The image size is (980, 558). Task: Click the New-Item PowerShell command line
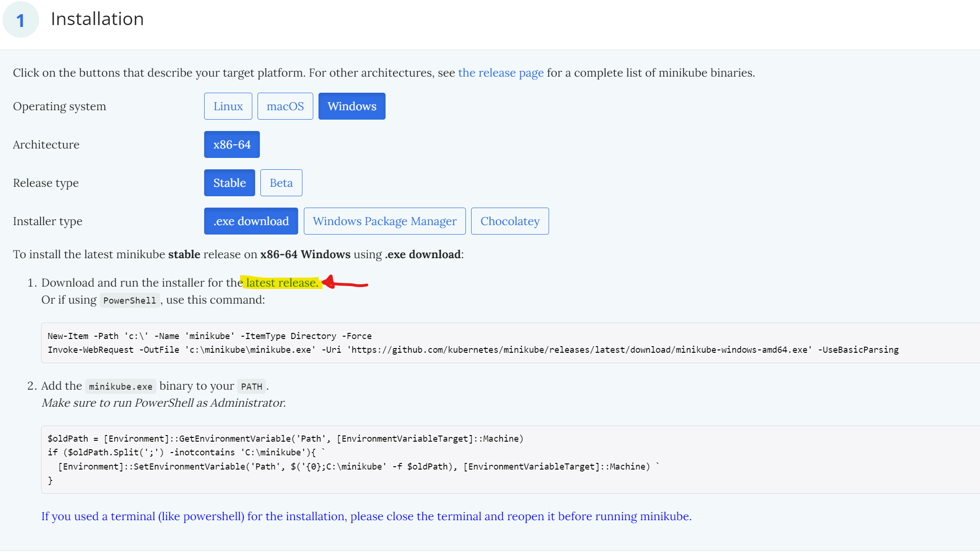tap(209, 336)
